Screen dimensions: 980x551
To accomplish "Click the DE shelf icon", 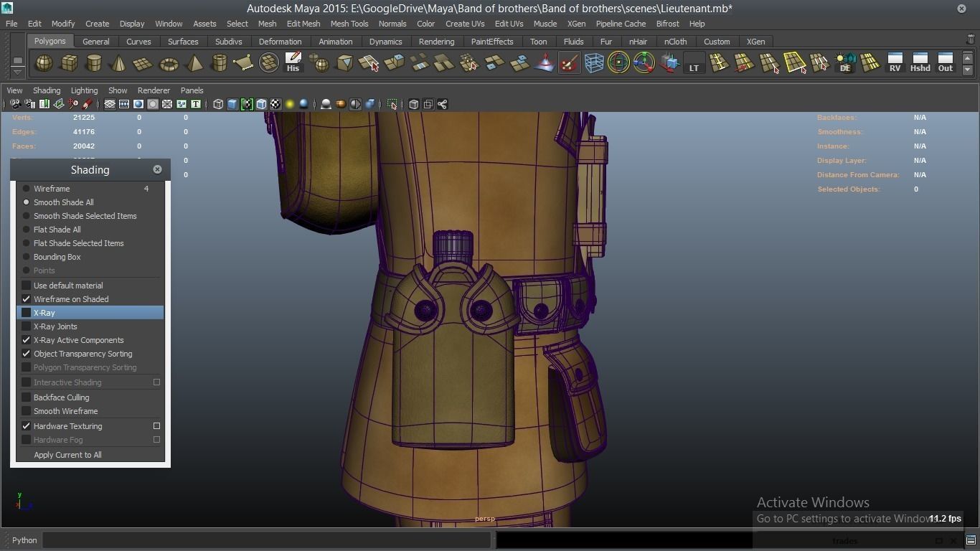I will 845,63.
